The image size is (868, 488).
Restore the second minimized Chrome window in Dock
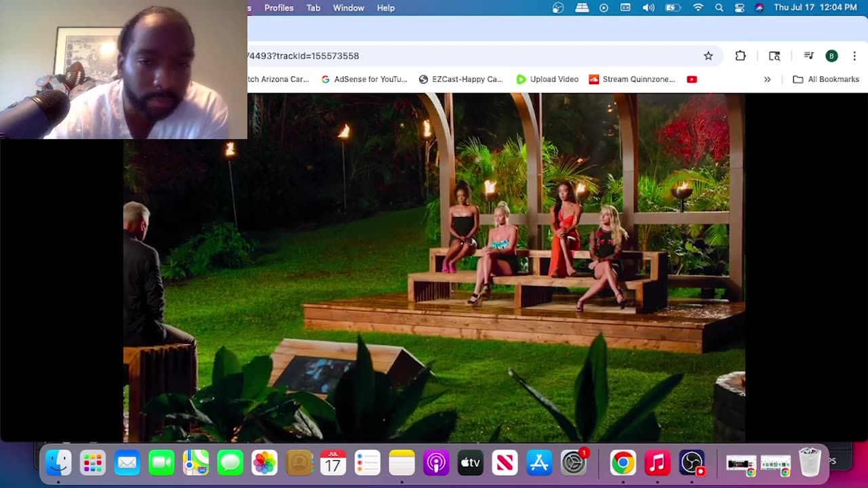pyautogui.click(x=775, y=464)
